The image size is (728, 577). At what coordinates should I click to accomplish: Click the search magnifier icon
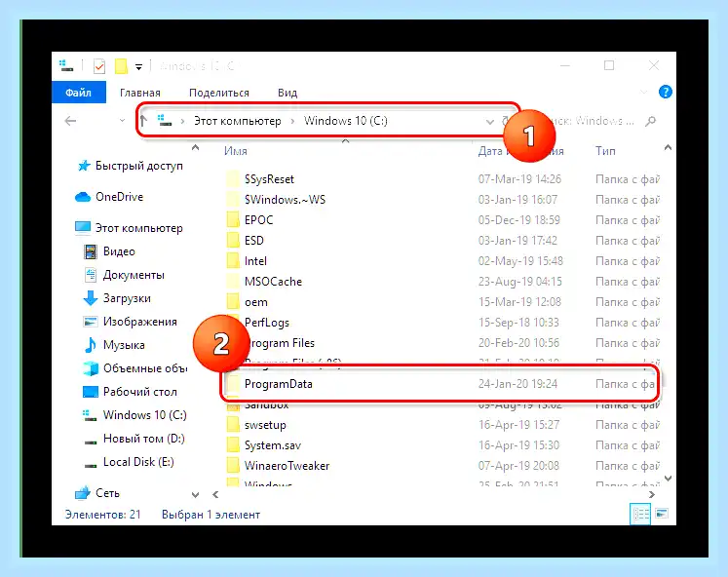point(650,121)
